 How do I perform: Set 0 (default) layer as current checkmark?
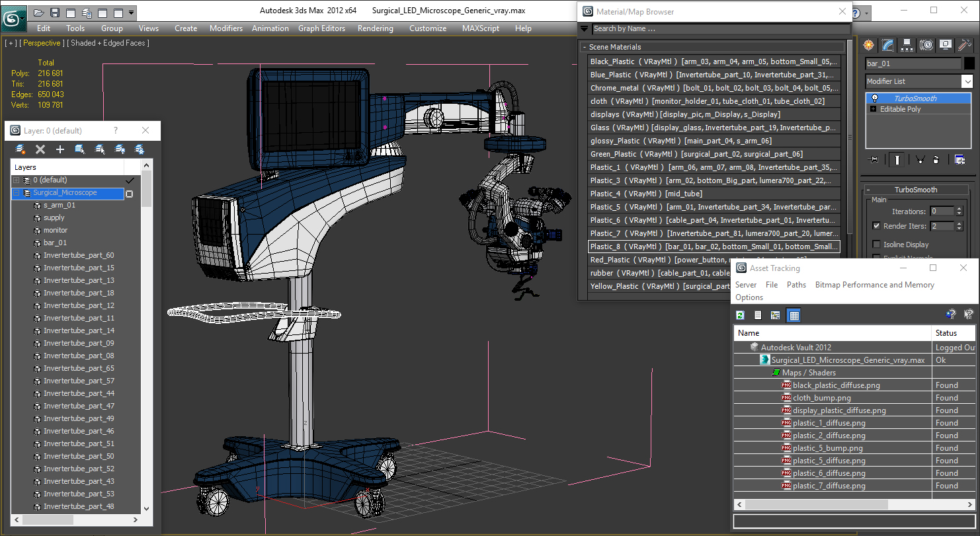[x=130, y=180]
